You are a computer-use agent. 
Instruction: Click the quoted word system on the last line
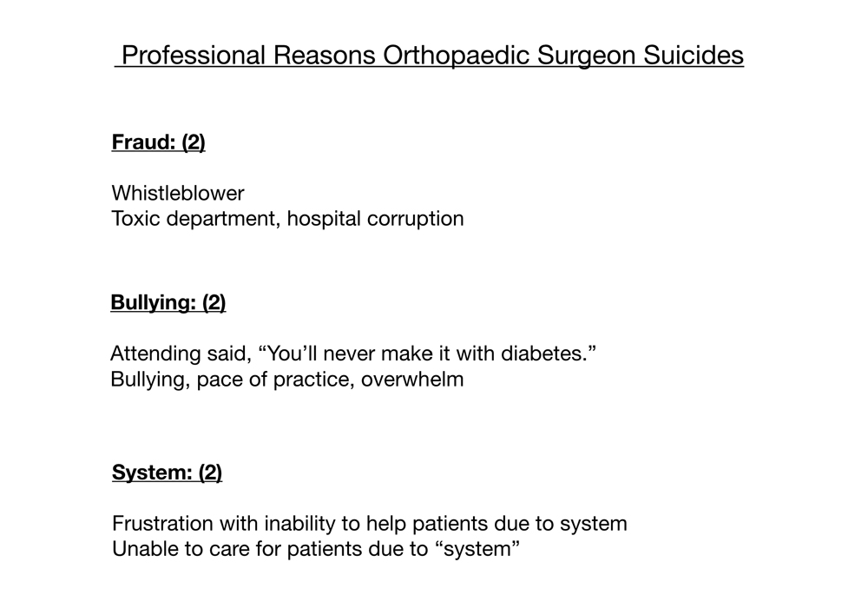click(478, 549)
